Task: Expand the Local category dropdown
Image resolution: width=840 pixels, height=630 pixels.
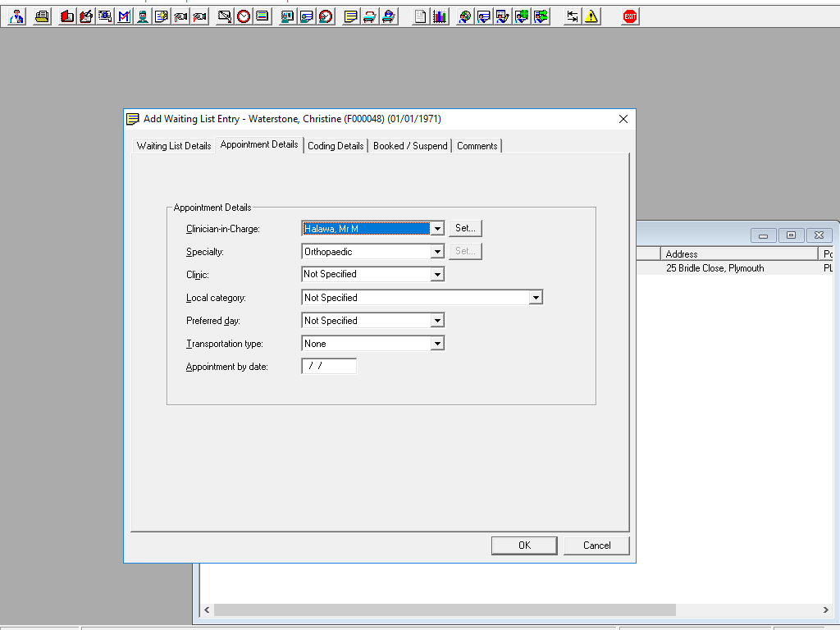Action: [x=536, y=297]
